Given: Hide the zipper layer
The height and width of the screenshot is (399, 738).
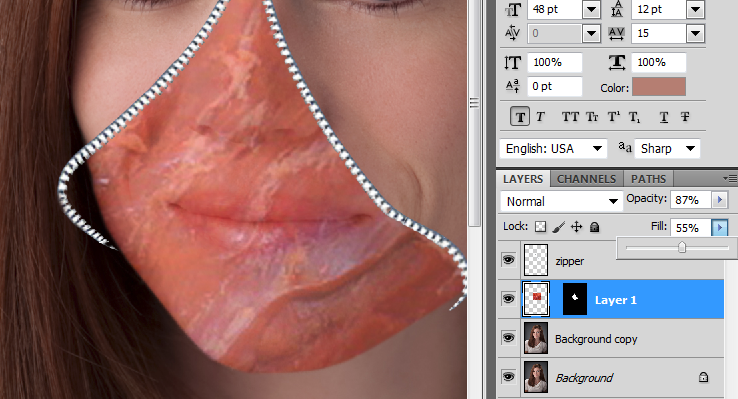Looking at the screenshot, I should point(508,260).
